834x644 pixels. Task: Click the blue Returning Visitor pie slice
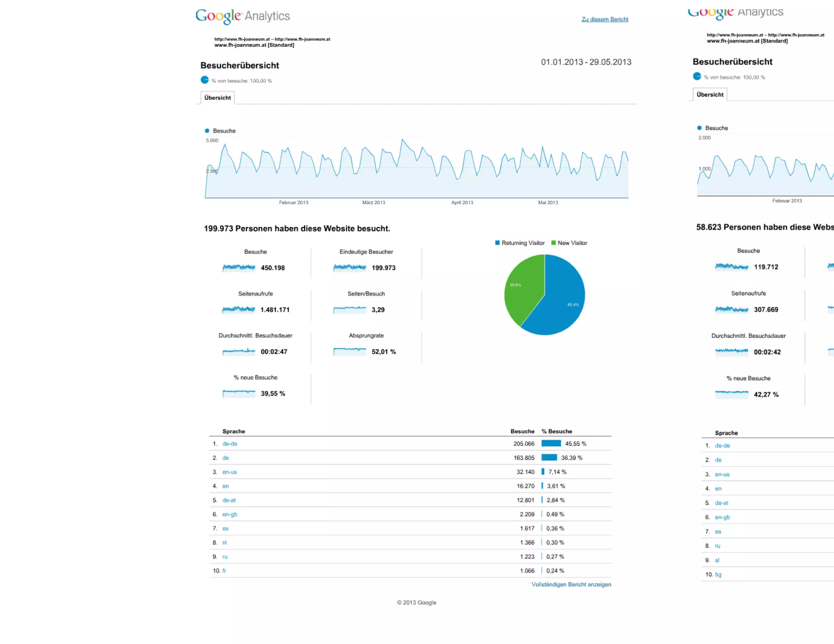click(564, 301)
